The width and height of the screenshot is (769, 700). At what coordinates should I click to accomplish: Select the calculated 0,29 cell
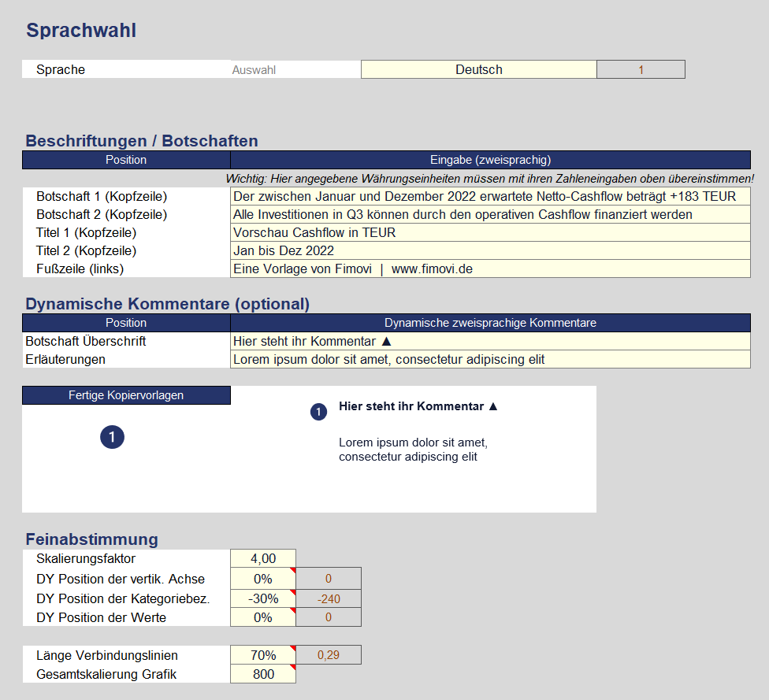pyautogui.click(x=329, y=655)
